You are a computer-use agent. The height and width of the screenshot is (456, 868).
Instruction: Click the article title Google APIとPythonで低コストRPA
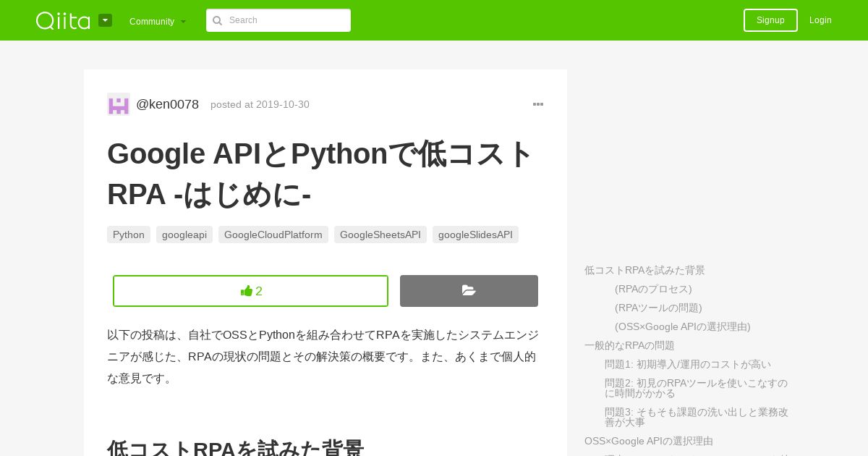pos(320,174)
